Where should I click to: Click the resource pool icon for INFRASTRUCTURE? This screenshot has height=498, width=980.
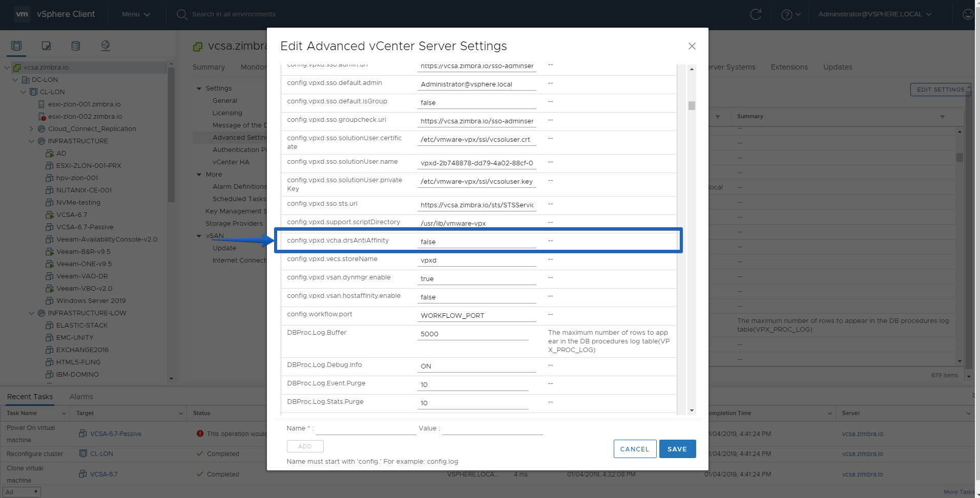point(41,141)
